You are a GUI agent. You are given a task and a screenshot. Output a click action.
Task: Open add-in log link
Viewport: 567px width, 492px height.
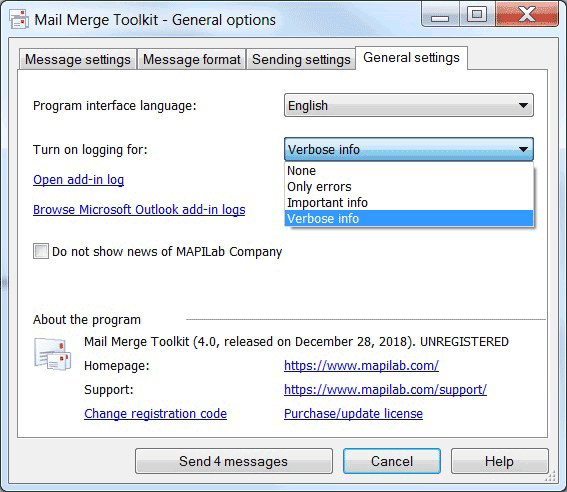78,180
